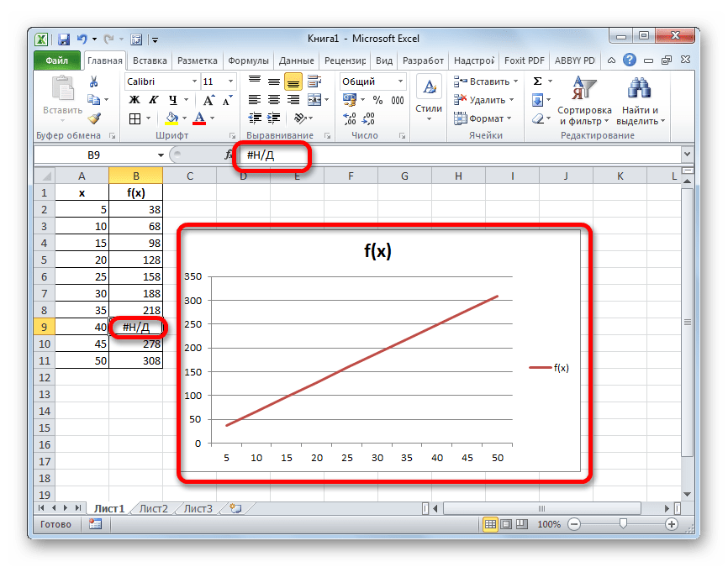Click the AutoSum sigma icon

click(x=537, y=81)
